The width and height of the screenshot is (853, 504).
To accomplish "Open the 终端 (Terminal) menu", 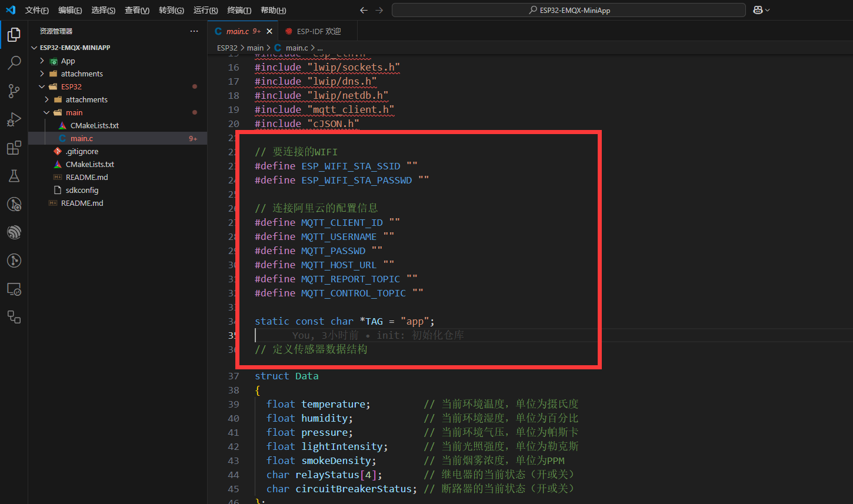I will tap(239, 11).
